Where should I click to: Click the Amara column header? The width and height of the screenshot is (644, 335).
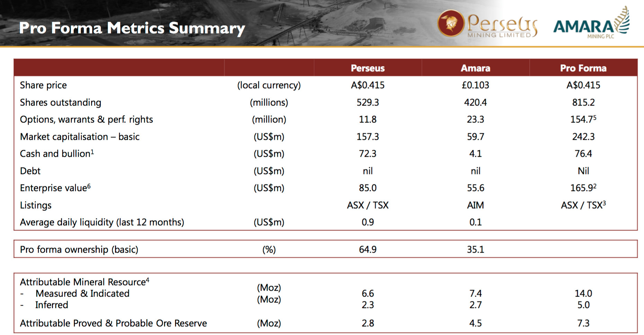click(x=475, y=68)
